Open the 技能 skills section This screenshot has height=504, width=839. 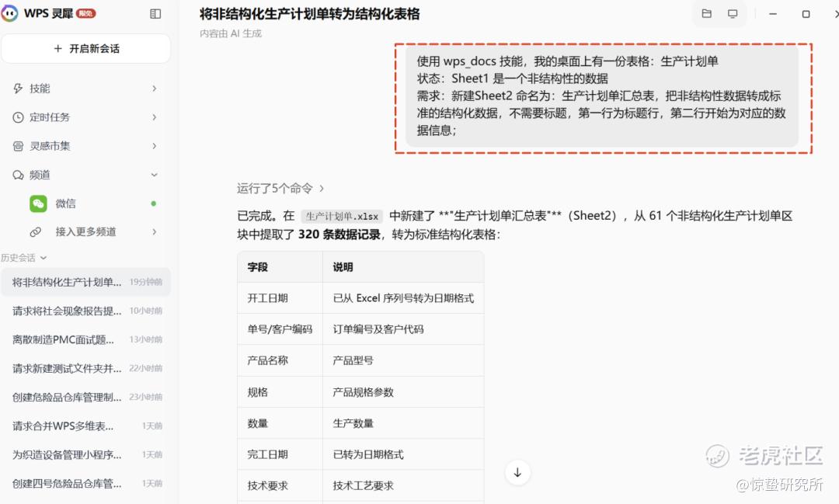click(x=85, y=89)
